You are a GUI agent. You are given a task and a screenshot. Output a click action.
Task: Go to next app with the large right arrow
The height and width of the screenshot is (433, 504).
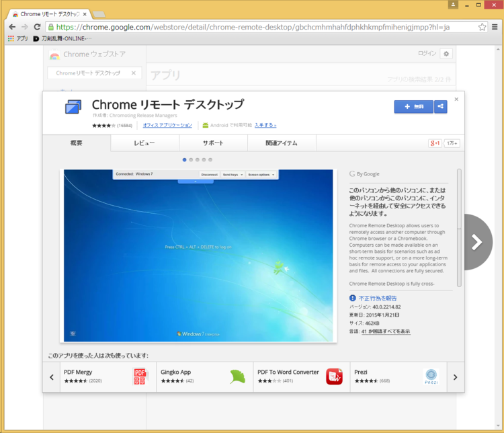click(478, 242)
